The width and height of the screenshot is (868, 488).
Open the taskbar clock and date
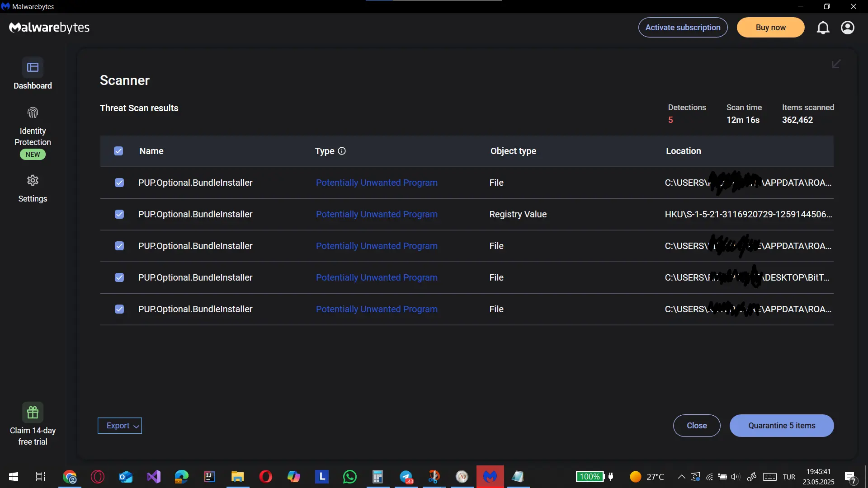pyautogui.click(x=818, y=477)
